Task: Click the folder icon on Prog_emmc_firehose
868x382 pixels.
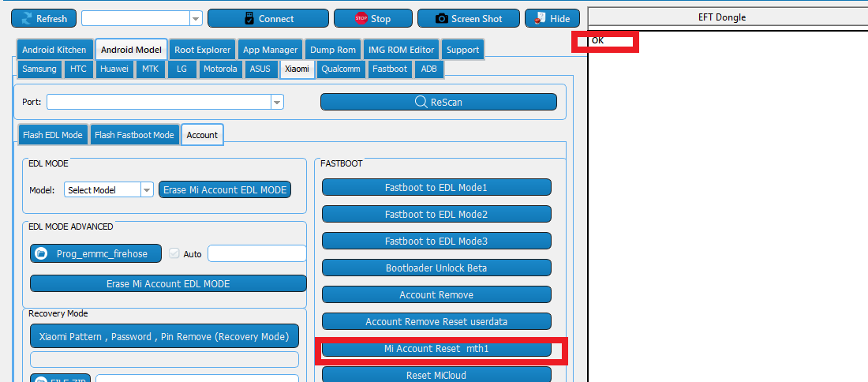Action: pos(40,253)
